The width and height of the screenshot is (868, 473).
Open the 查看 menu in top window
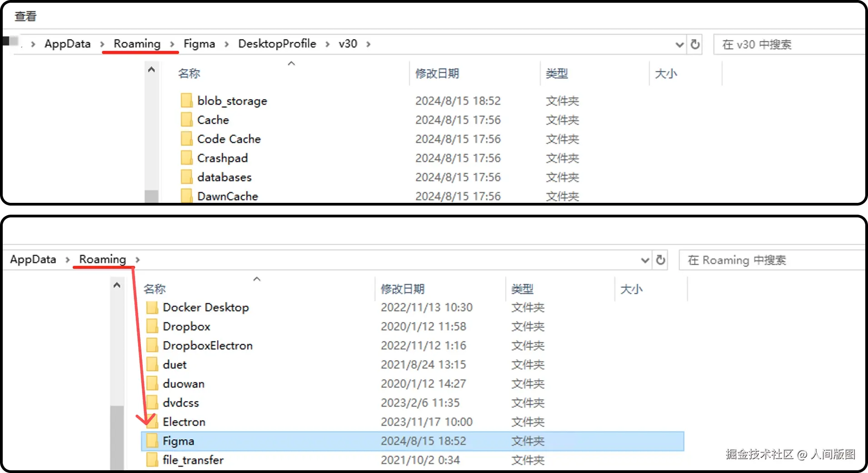coord(25,16)
